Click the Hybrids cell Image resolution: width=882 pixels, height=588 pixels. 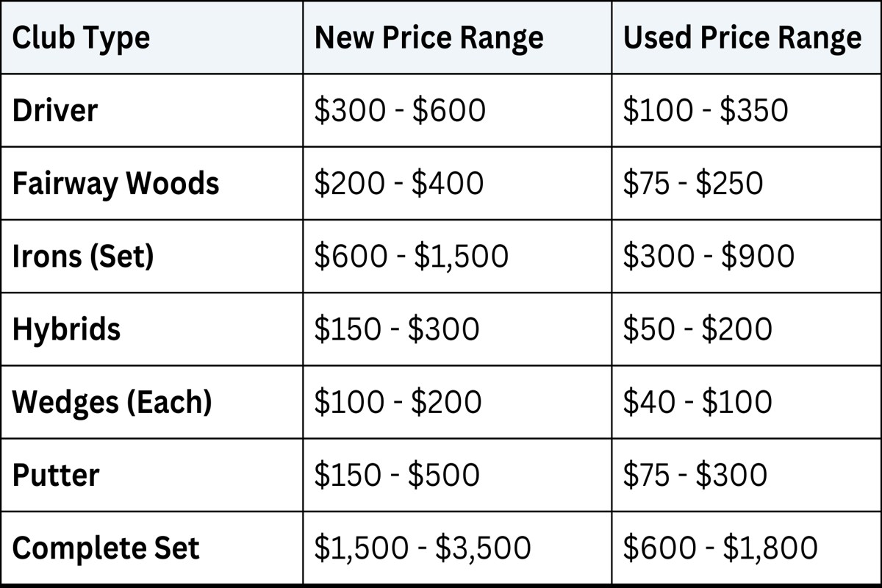pyautogui.click(x=66, y=329)
